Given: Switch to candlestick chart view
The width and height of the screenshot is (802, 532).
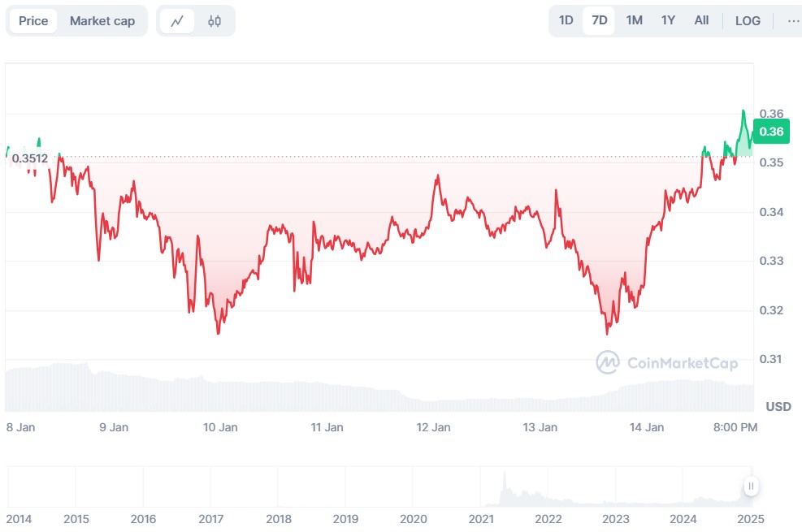Looking at the screenshot, I should [x=215, y=21].
